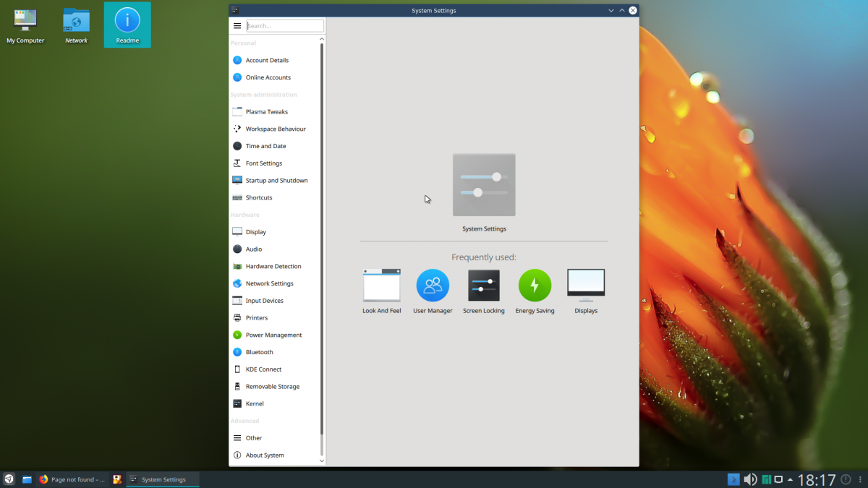Click the Search field in System Settings
Image resolution: width=868 pixels, height=488 pixels.
coord(284,25)
